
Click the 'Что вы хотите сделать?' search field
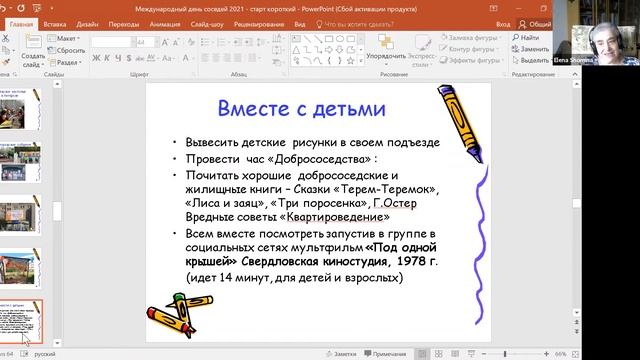tap(355, 24)
